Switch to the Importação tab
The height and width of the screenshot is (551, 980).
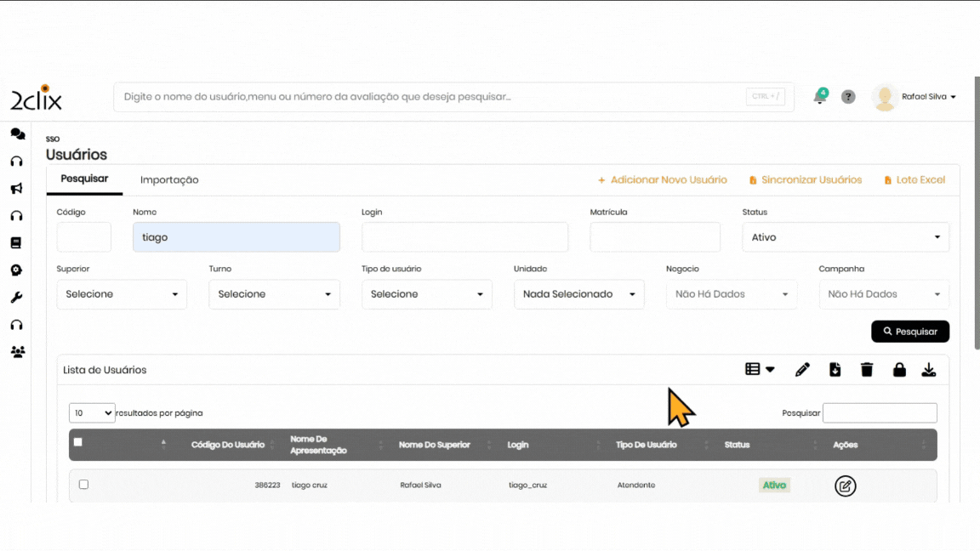[169, 180]
